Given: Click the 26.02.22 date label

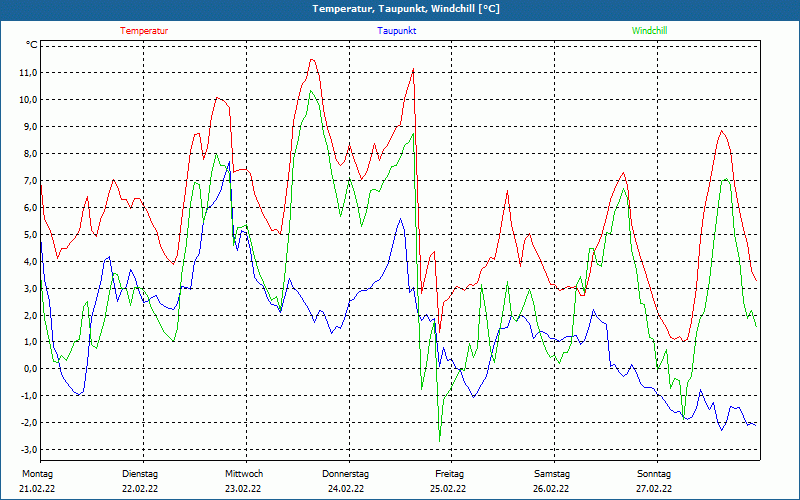Looking at the screenshot, I should tap(552, 489).
